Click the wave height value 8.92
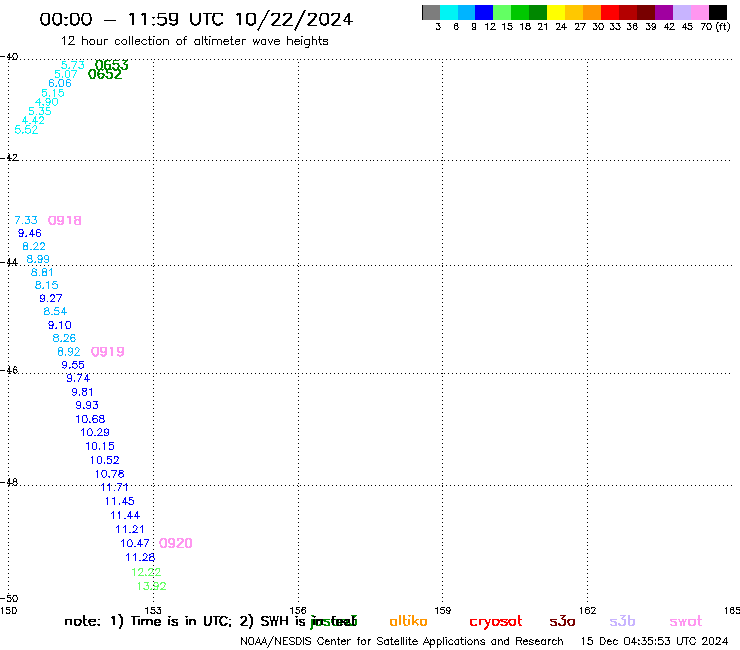 tap(69, 351)
